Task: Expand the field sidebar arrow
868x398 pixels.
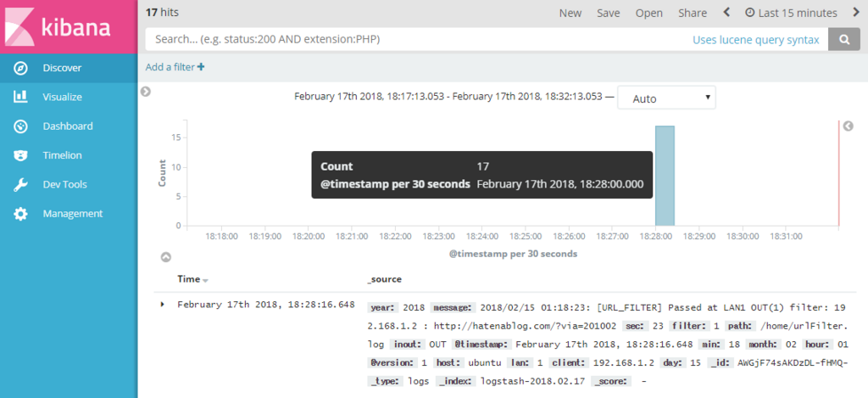Action: (146, 92)
